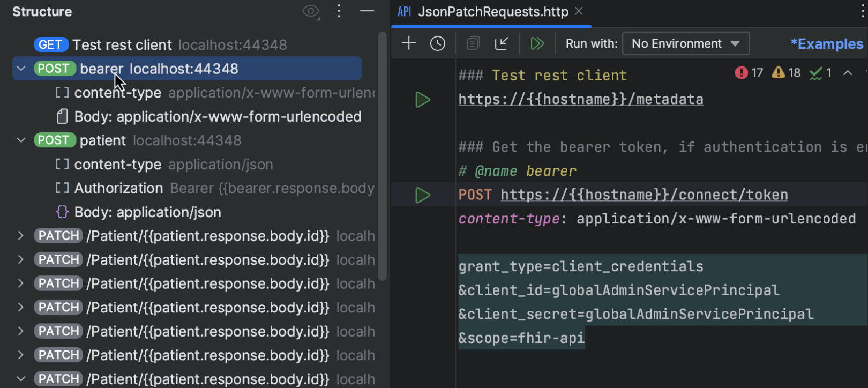Click the Structure panel vertical scrollbar
This screenshot has width=868, height=388.
[382, 155]
